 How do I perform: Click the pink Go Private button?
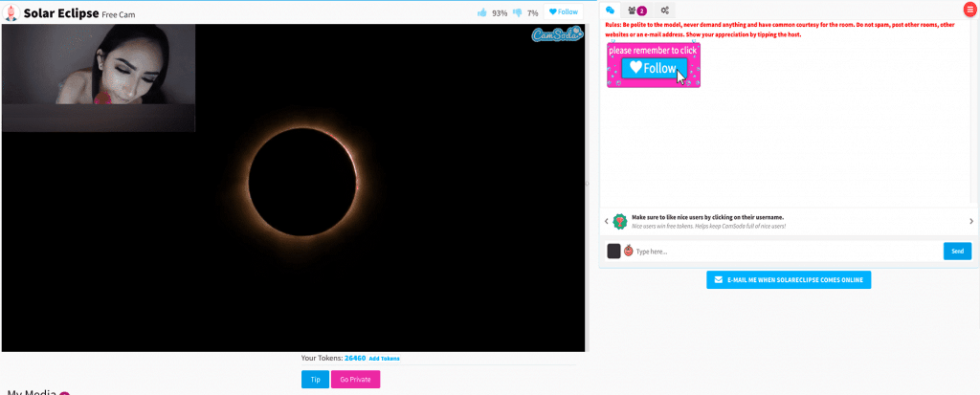click(x=355, y=380)
